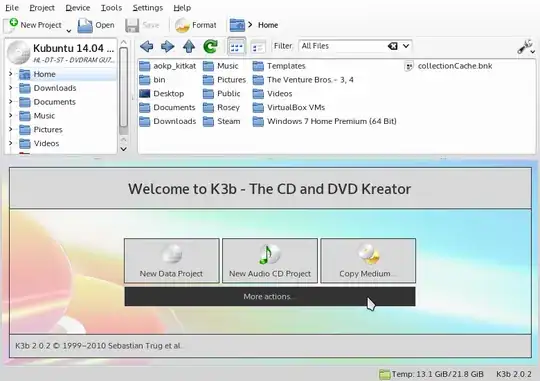
Task: Reload the file list with green refresh
Action: [x=210, y=46]
